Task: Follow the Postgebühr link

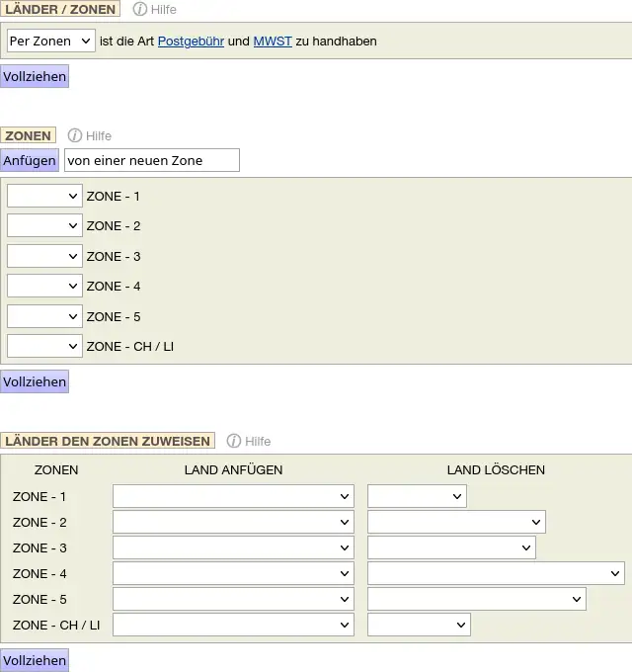Action: coord(191,42)
